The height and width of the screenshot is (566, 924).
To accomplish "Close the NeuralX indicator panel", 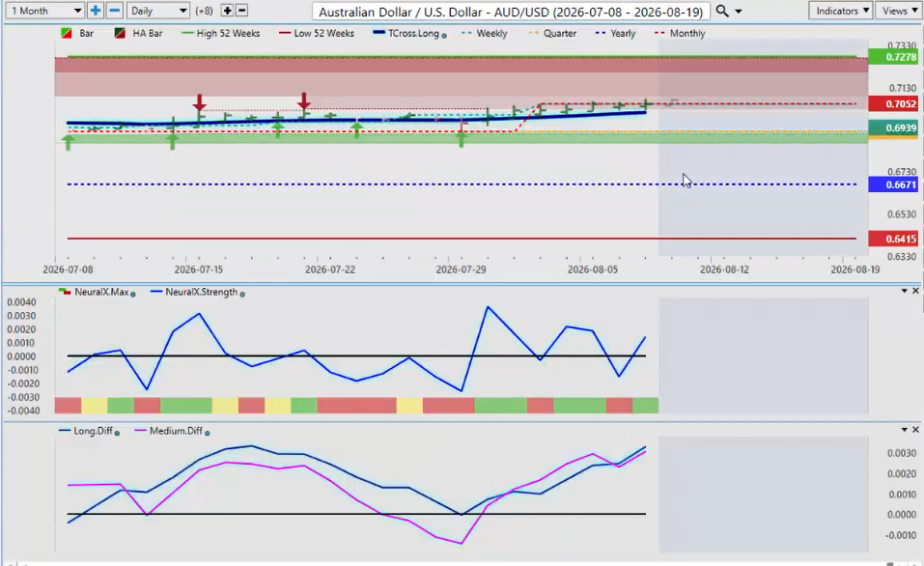I will (915, 291).
